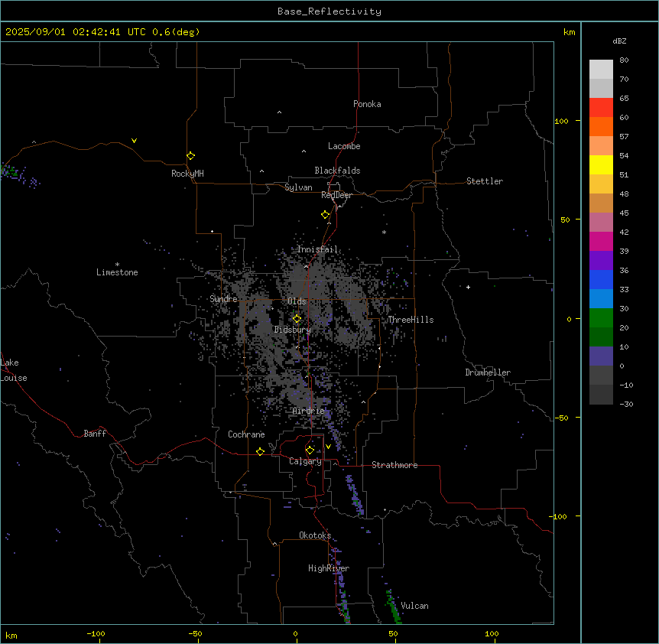This screenshot has width=659, height=644.
Task: Select the dark blue 33-36 dBZ legend swatch
Action: point(601,279)
